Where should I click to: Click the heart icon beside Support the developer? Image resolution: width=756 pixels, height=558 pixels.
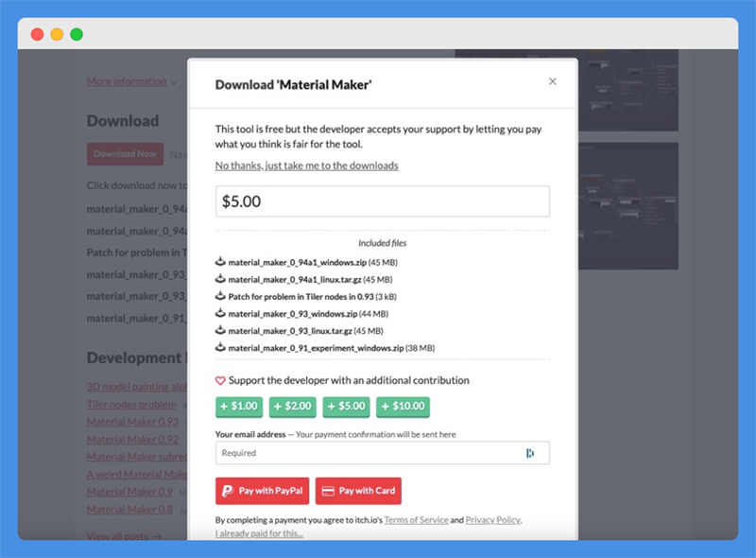[x=220, y=381]
